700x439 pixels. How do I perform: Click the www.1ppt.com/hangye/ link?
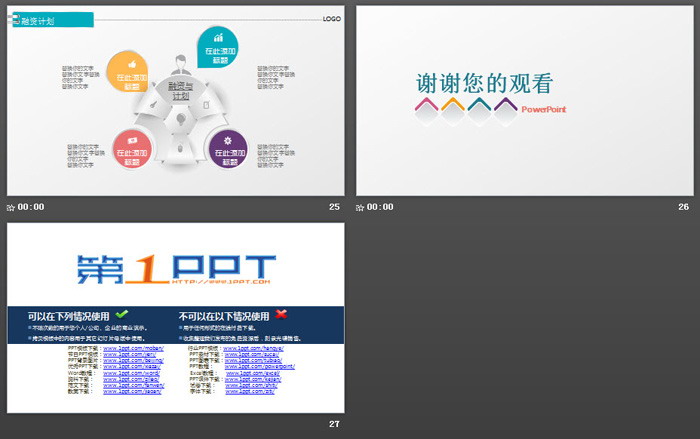(x=253, y=348)
